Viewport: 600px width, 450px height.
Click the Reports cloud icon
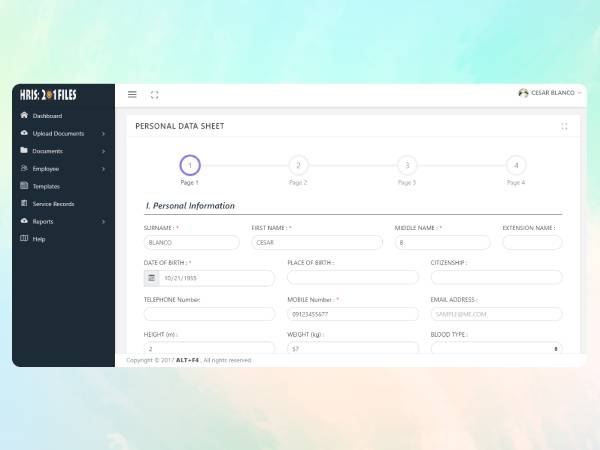[x=24, y=221]
